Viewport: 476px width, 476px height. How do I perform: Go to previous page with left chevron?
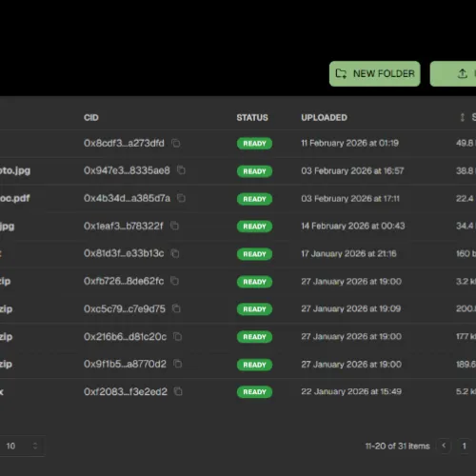click(444, 446)
